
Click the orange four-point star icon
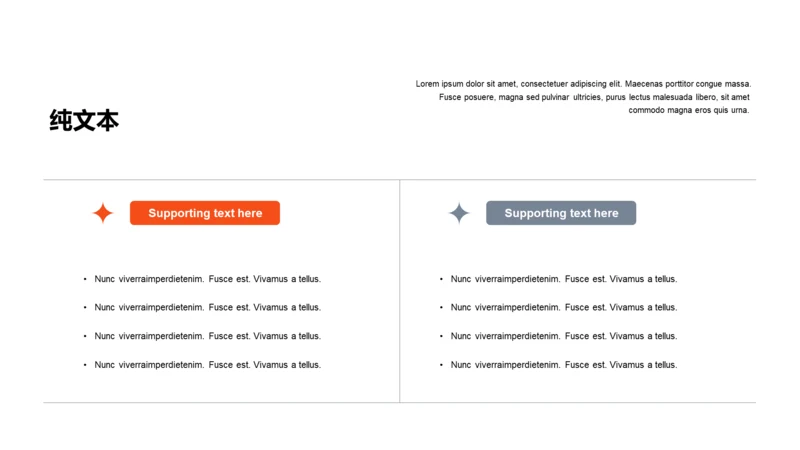click(x=103, y=213)
